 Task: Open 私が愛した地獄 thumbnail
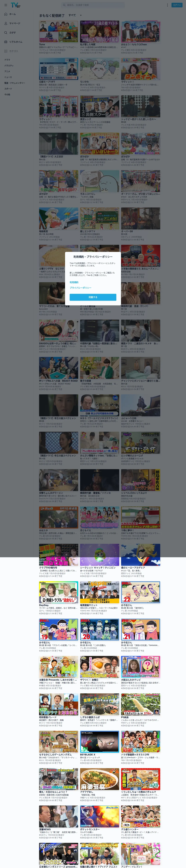(100, 31)
